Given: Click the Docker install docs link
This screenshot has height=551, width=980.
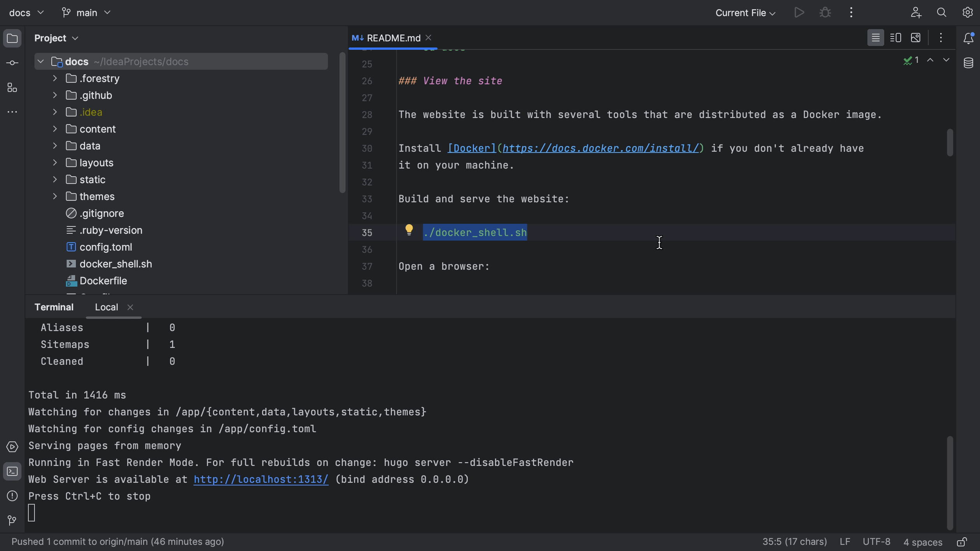Looking at the screenshot, I should coord(600,148).
